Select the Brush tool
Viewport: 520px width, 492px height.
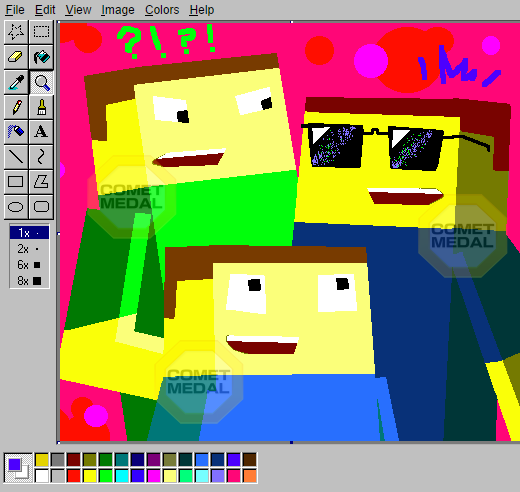pyautogui.click(x=41, y=107)
